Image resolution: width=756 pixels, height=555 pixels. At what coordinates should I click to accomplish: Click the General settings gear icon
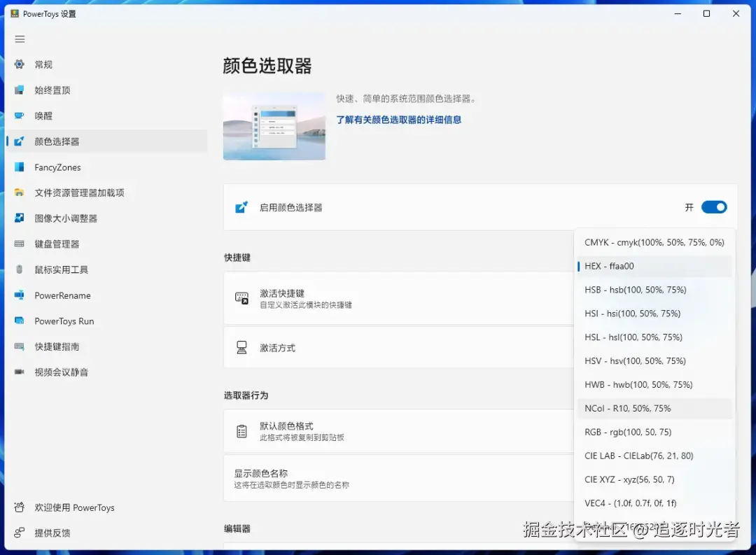point(20,64)
